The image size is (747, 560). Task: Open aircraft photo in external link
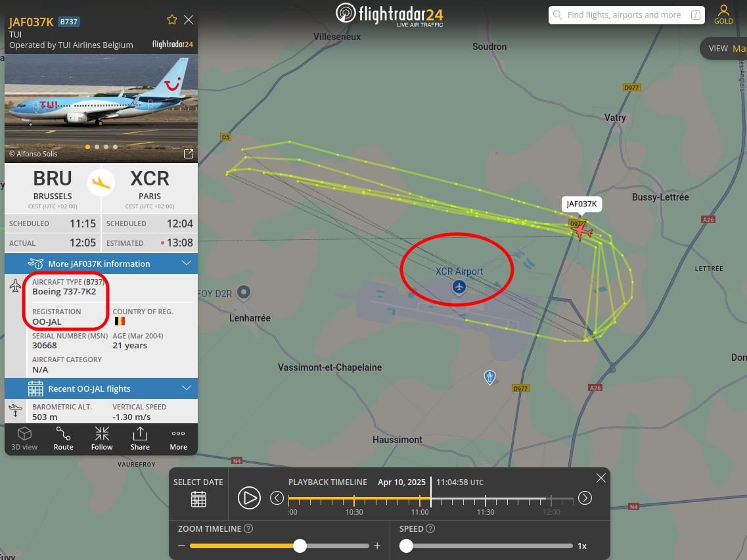[189, 153]
